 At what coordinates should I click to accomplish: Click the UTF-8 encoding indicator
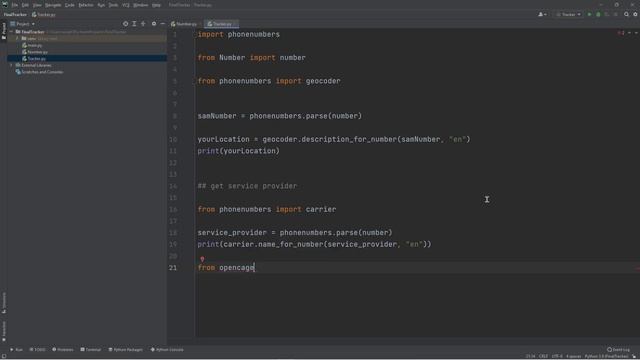coord(557,356)
